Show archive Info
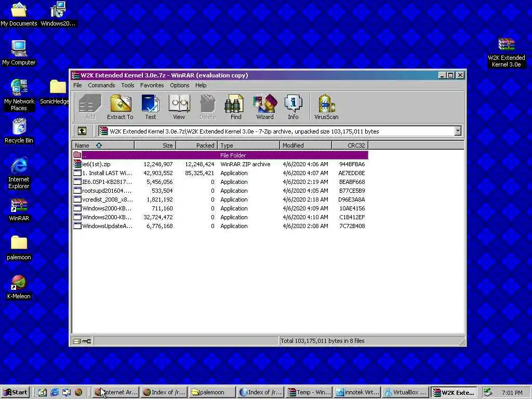Screen dimensions: 532x399 293,107
